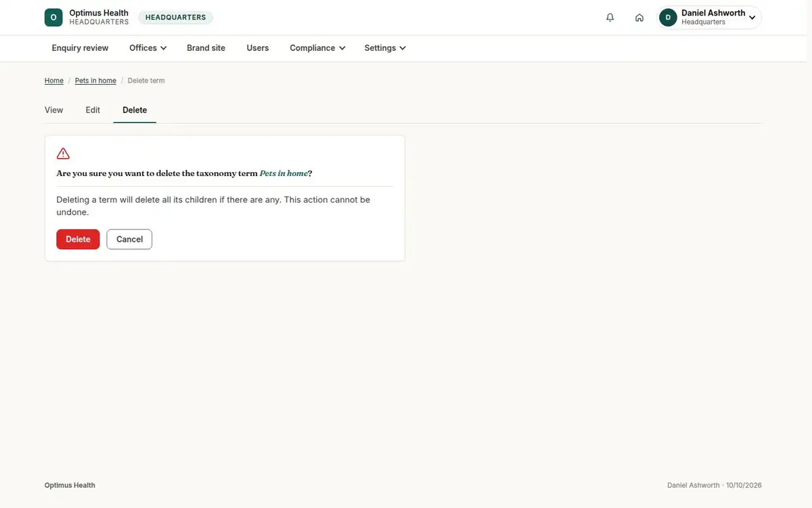The image size is (812, 508).
Task: Click the Cancel button
Action: (129, 239)
